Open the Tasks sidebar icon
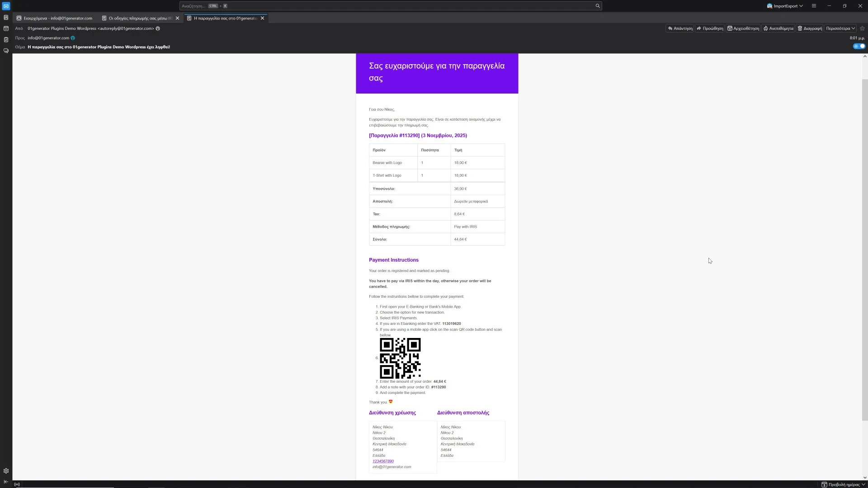The image size is (868, 488). click(6, 39)
